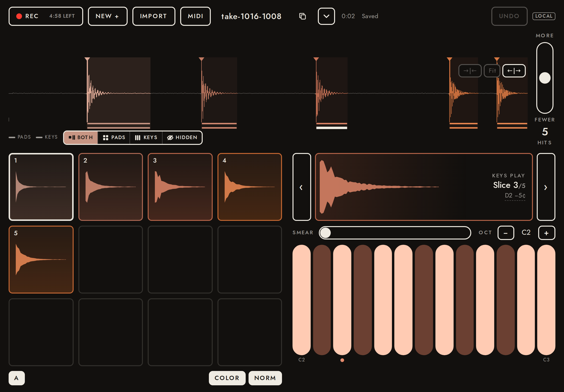Screen dimensions: 564x392
Task: Click the third slice marker triangle in waveform
Action: [x=316, y=59]
